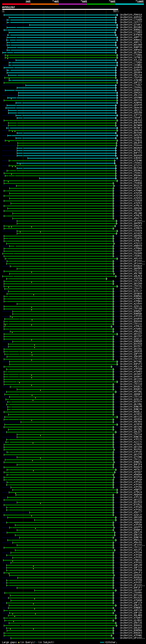Select the UniRef100_B8LNR8 label
The height and width of the screenshot is (644, 146).
click(x=131, y=615)
